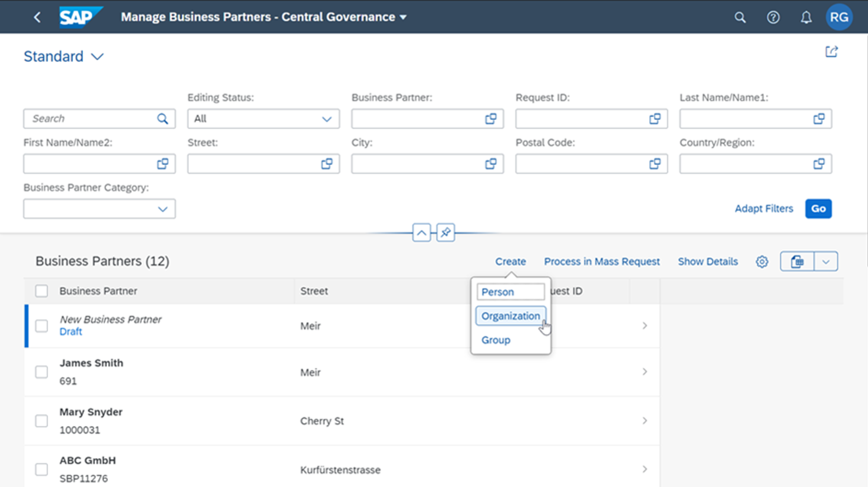Open the search icon in header

pos(742,17)
